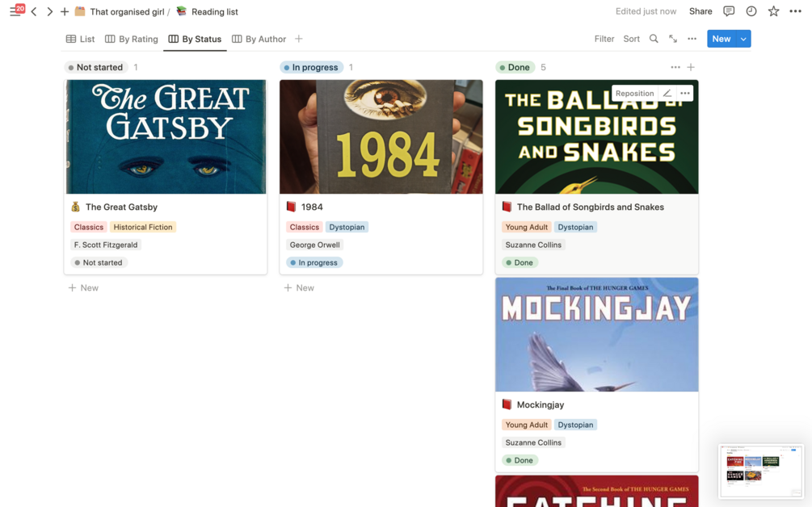Click Done status on Mockingjay card
Screen dimensions: 812x507
click(x=520, y=460)
